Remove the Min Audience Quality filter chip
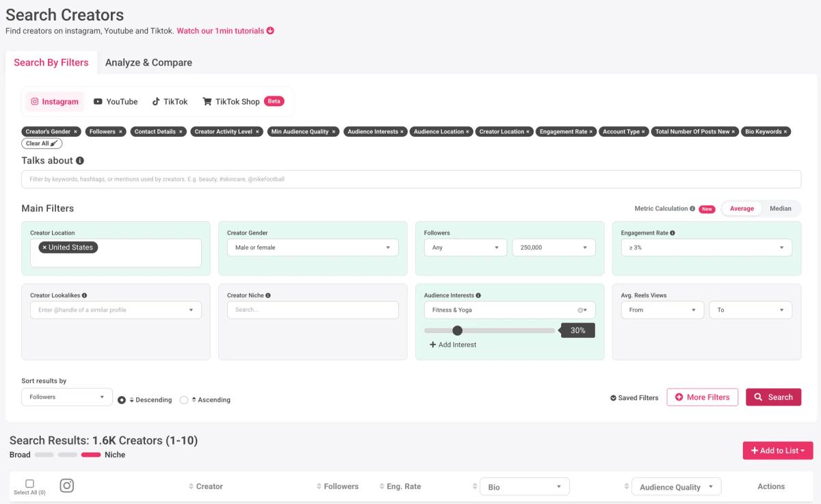Image resolution: width=821 pixels, height=504 pixels. (x=334, y=132)
